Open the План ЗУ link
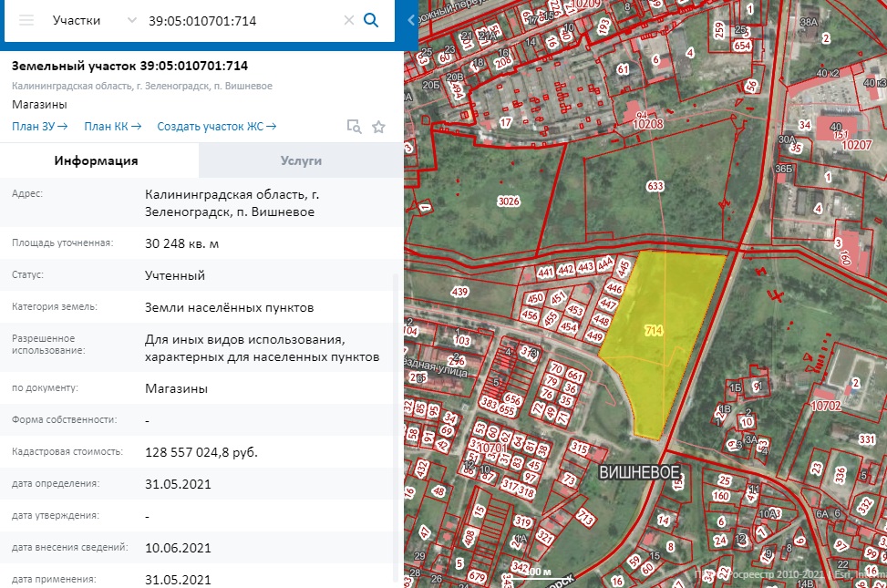 [40, 127]
